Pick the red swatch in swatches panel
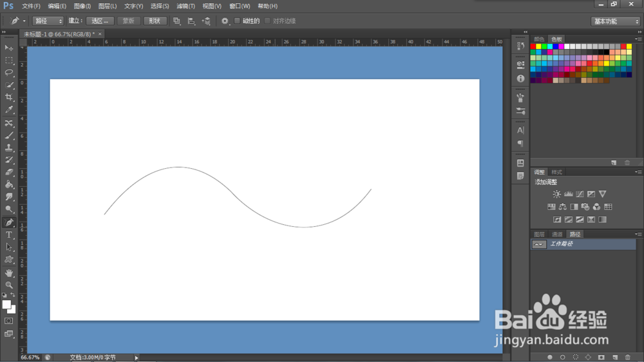Viewport: 644px width, 362px height. [x=533, y=46]
